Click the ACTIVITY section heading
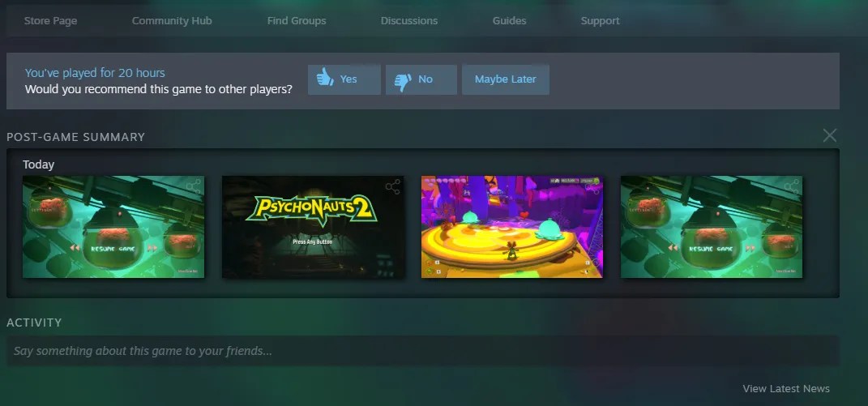The height and width of the screenshot is (406, 868). 34,323
